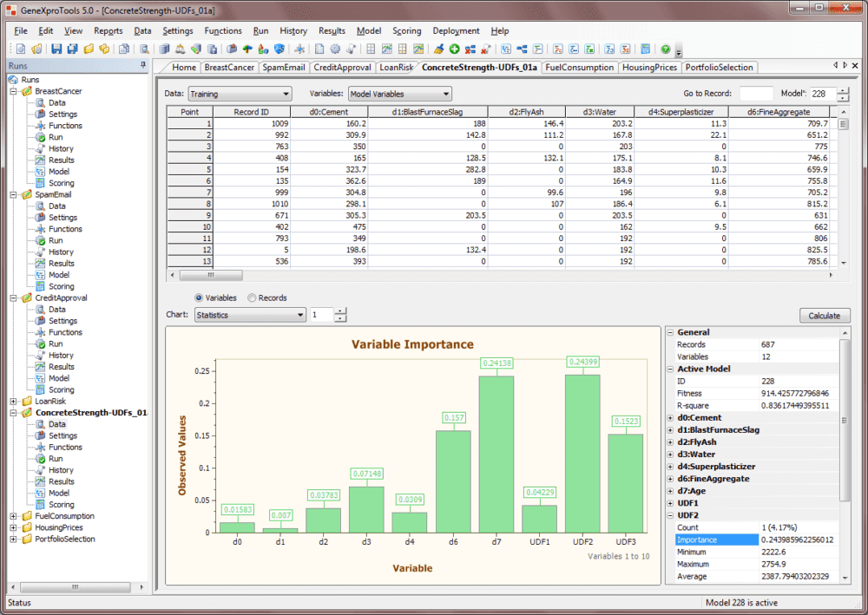Open the Data dropdown showing Training
The width and height of the screenshot is (868, 615).
[240, 94]
